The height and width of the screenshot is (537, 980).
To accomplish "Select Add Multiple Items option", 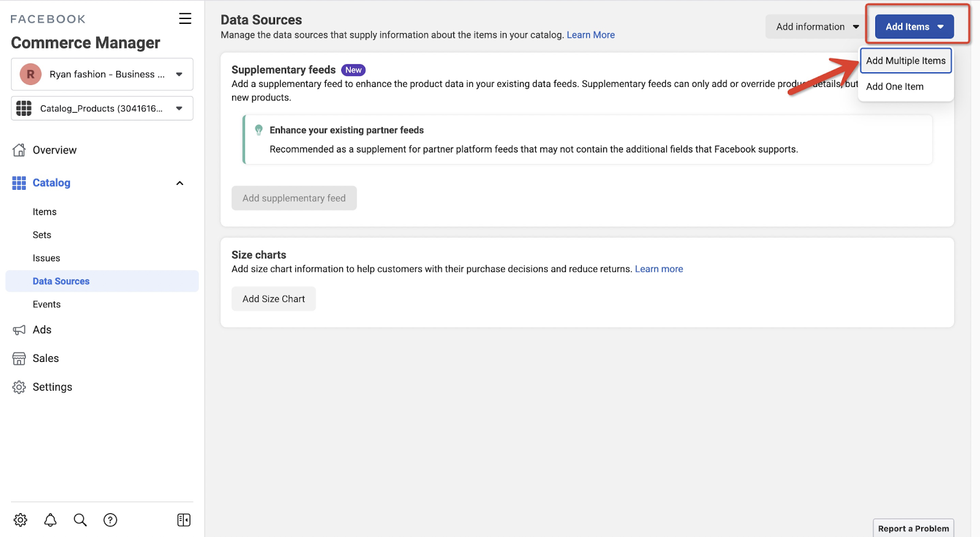I will [x=906, y=61].
